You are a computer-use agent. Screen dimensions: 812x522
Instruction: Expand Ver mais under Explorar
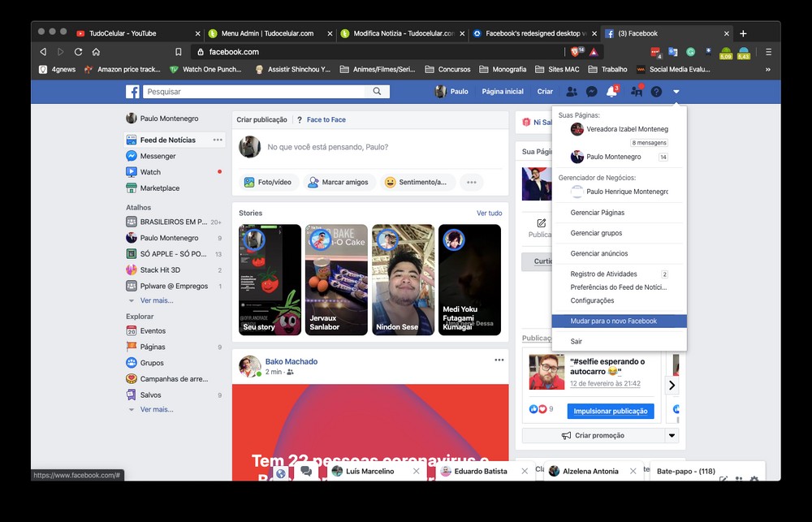click(x=157, y=409)
